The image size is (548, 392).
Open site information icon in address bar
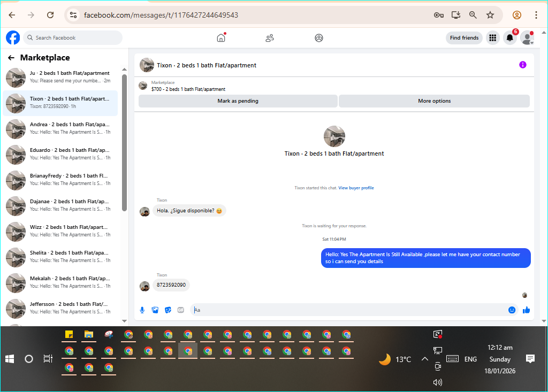73,15
